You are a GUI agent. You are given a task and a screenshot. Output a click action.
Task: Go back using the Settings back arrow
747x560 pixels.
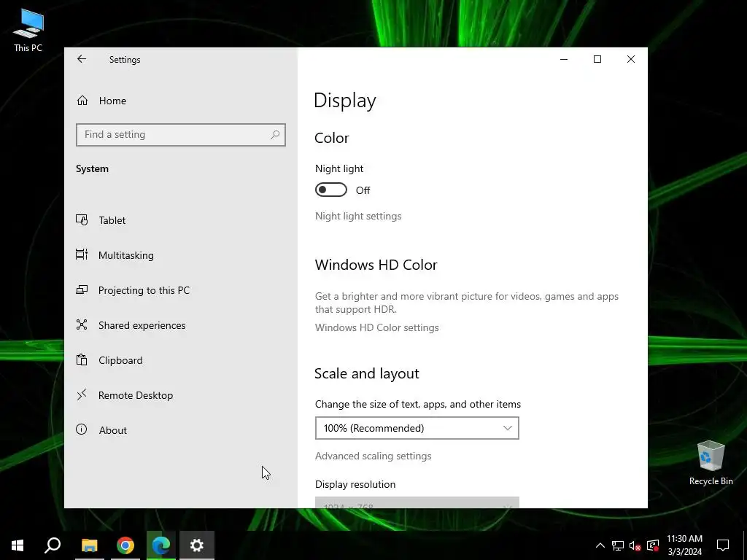pyautogui.click(x=82, y=59)
